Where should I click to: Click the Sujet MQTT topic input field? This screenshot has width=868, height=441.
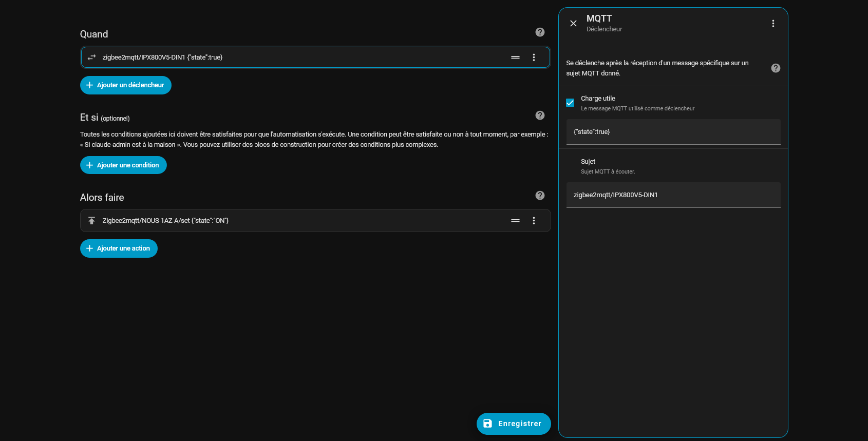pos(673,195)
